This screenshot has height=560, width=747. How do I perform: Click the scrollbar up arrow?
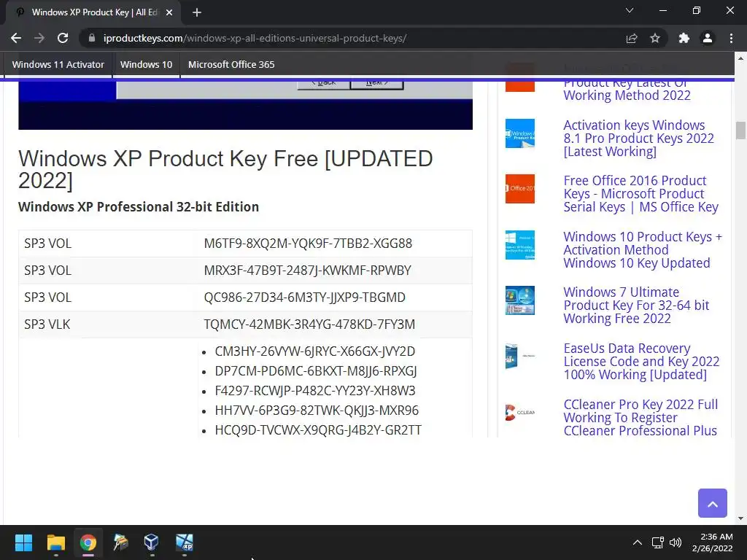click(740, 58)
